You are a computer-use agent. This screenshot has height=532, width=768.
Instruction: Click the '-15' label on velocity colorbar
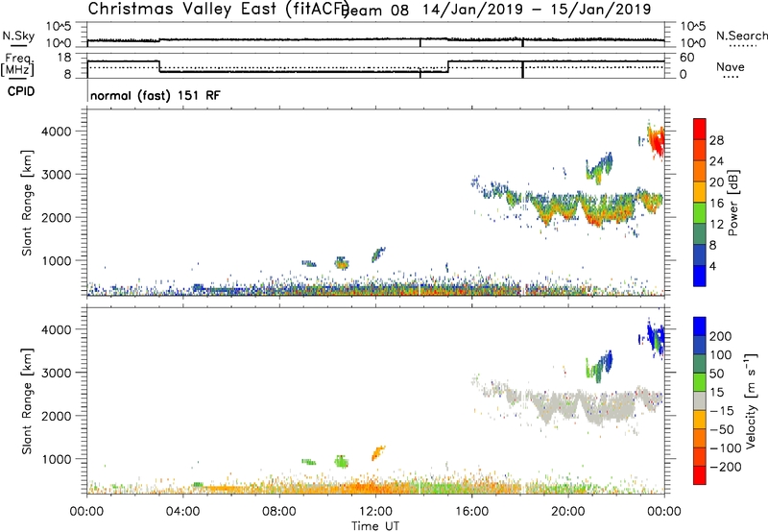tap(722, 410)
